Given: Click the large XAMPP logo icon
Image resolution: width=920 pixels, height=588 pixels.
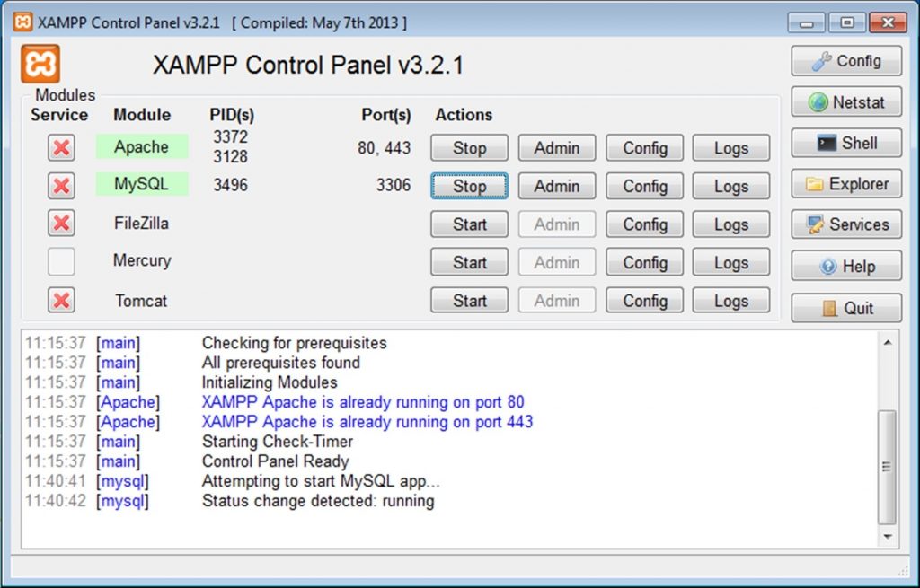Looking at the screenshot, I should tap(40, 64).
